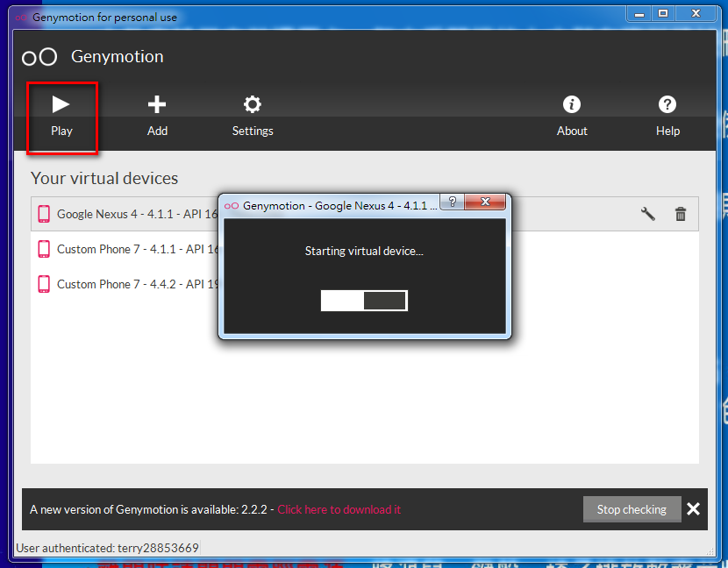The height and width of the screenshot is (568, 728).
Task: Start the selected device with Play
Action: [x=61, y=117]
